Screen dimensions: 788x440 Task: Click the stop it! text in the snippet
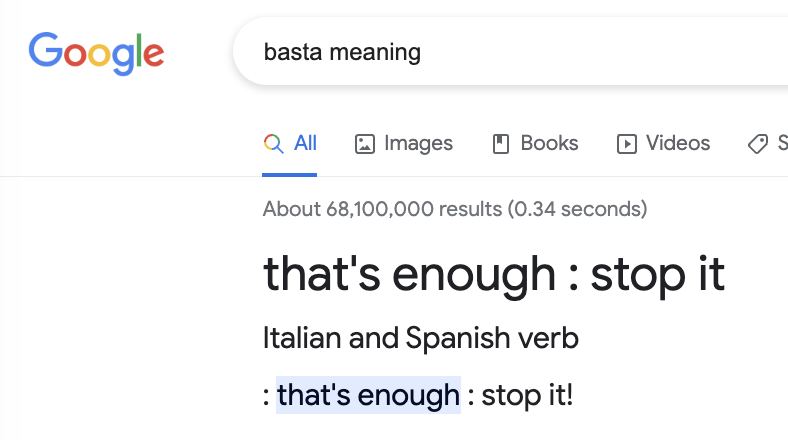click(x=527, y=395)
